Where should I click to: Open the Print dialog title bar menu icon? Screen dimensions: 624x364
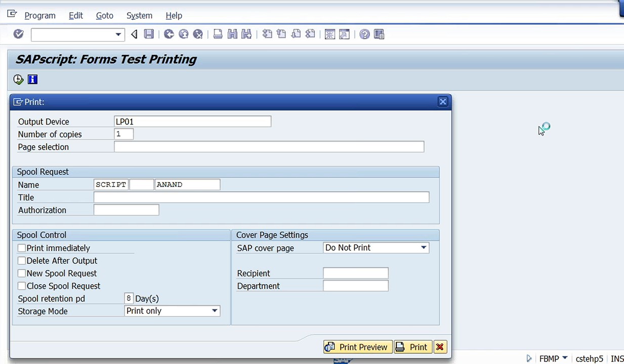pos(18,102)
